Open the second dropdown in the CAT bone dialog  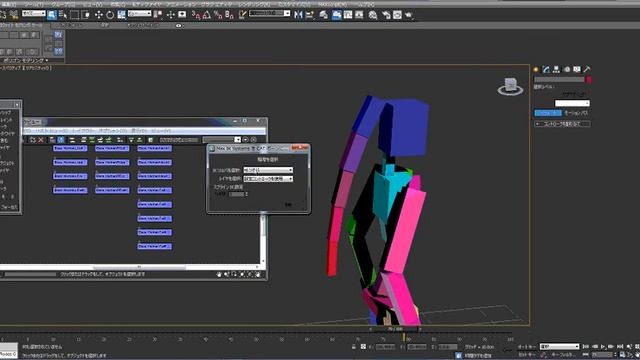(x=268, y=179)
